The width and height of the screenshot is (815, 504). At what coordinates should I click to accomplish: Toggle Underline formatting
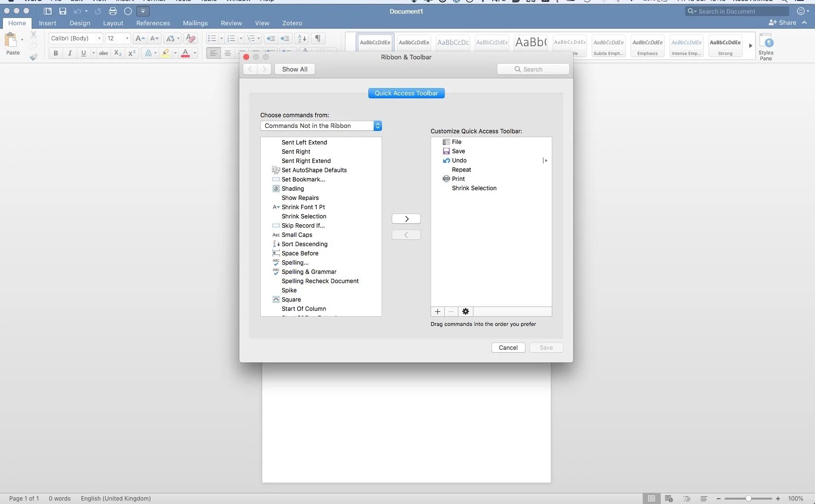coord(84,53)
